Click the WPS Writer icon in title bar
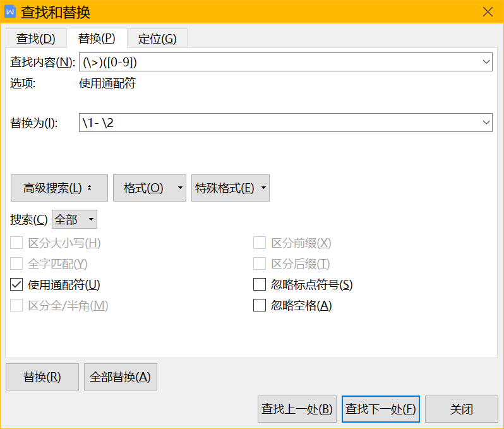Screen dimensions: 504x429 10,11
